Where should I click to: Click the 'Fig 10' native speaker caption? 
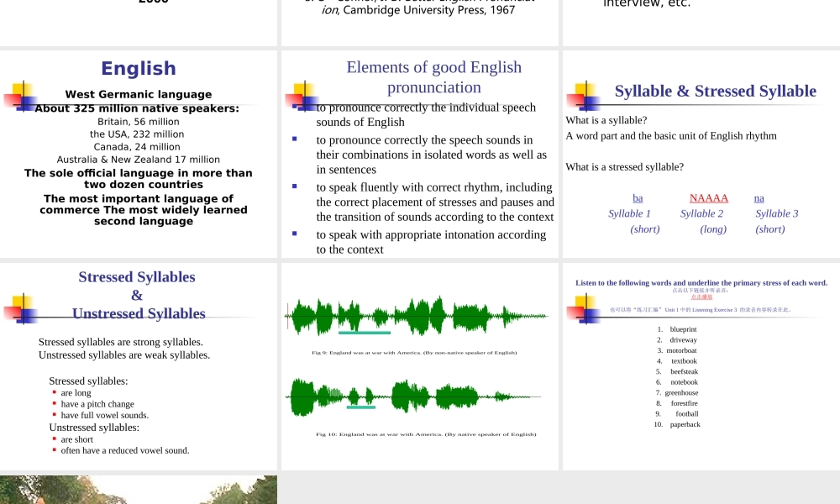click(x=426, y=434)
